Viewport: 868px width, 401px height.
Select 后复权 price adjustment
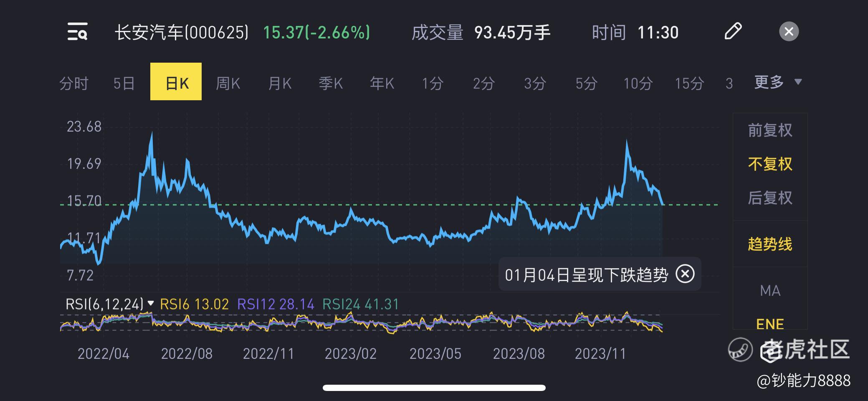click(770, 198)
